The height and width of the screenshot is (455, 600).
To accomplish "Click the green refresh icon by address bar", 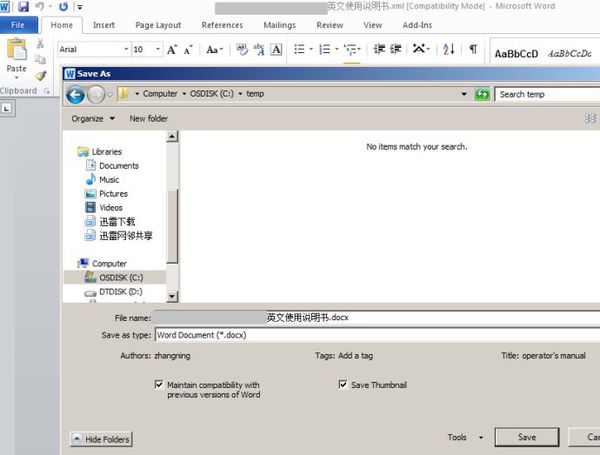I will 482,94.
